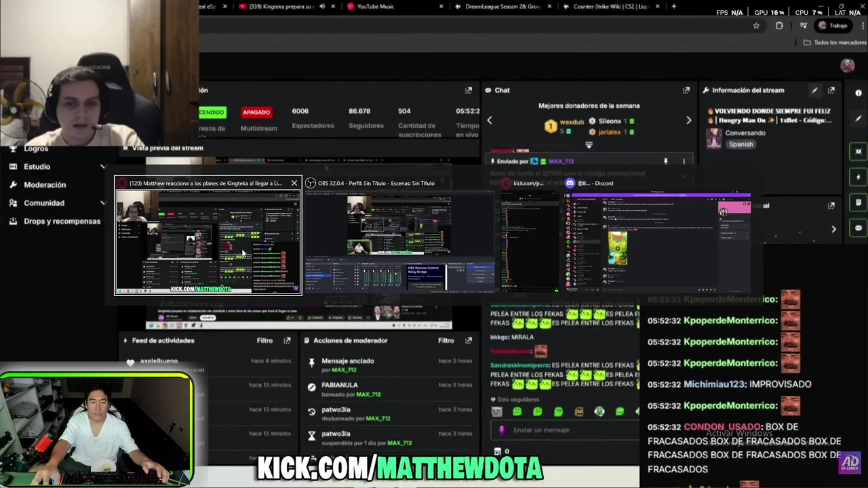Click the Estudio film icon in sidebar
The image size is (868, 488).
coord(13,166)
